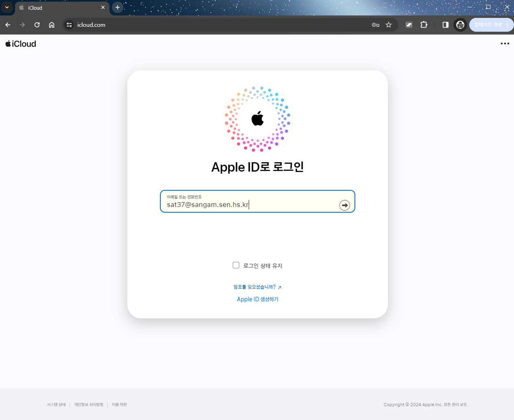
Task: Minimize the browser window
Action: pyautogui.click(x=469, y=7)
